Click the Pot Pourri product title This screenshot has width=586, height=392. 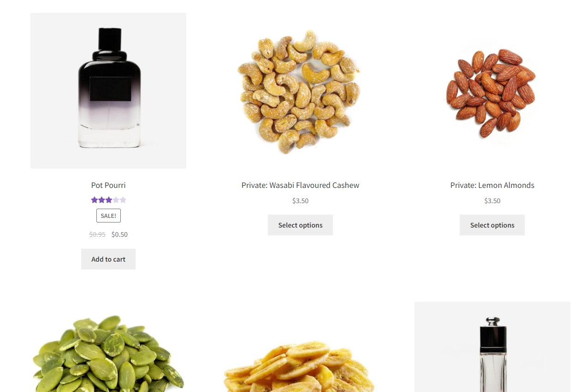coord(108,185)
